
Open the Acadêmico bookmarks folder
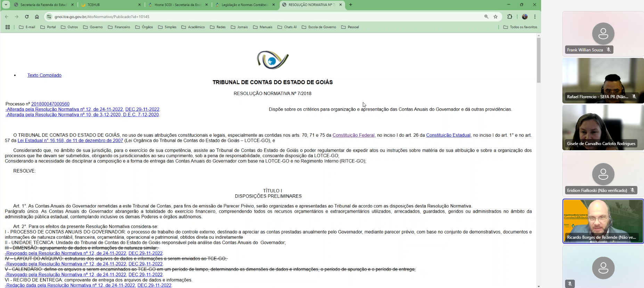pos(193,27)
